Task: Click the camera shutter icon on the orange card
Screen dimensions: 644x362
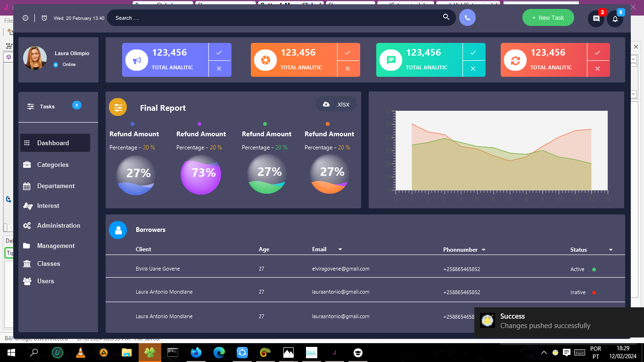Action: (x=265, y=60)
